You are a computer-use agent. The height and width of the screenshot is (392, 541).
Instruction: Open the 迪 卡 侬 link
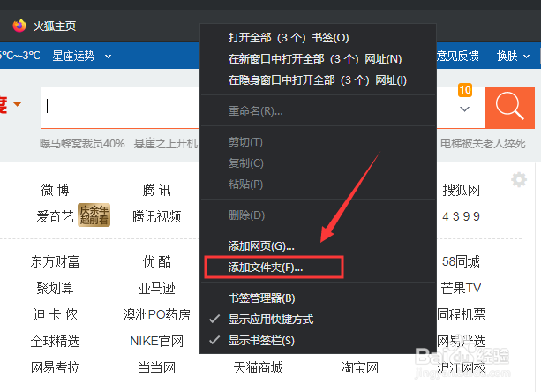point(55,314)
